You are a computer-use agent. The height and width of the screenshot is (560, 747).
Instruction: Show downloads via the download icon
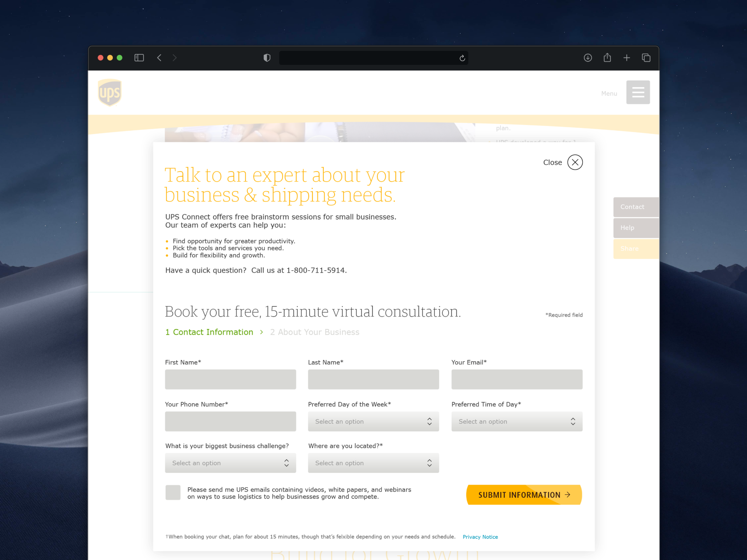pos(588,58)
